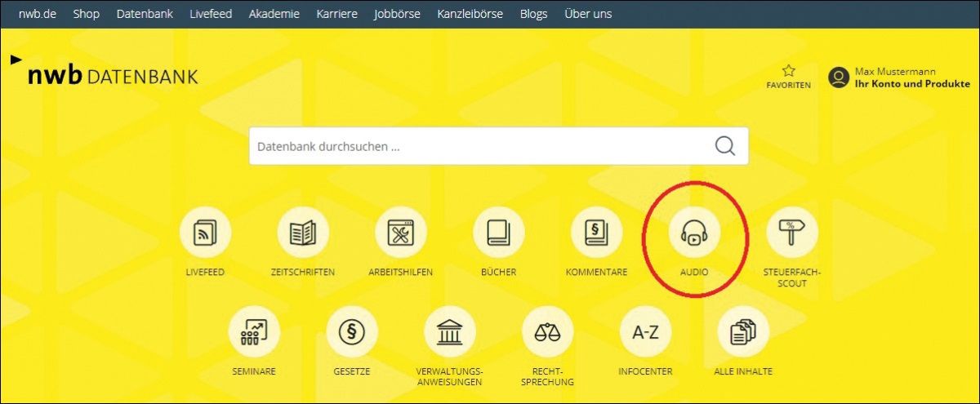Open Shop in the top navigation
The width and height of the screenshot is (980, 404).
pos(86,14)
